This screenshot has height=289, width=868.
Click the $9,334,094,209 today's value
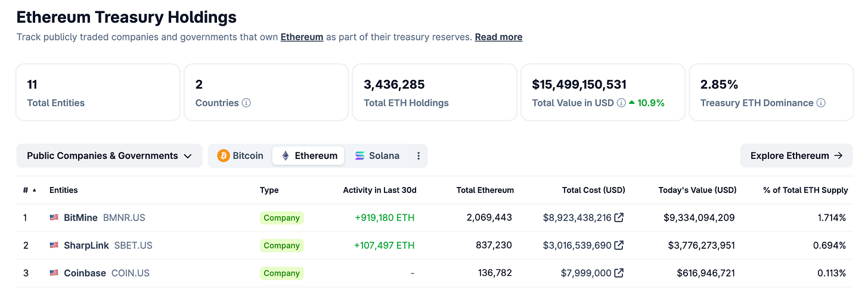pos(699,218)
